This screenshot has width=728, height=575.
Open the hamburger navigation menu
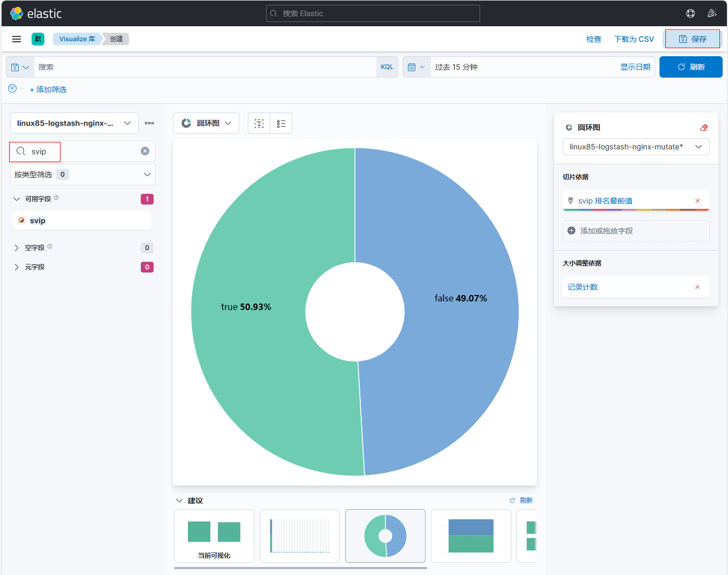(17, 39)
